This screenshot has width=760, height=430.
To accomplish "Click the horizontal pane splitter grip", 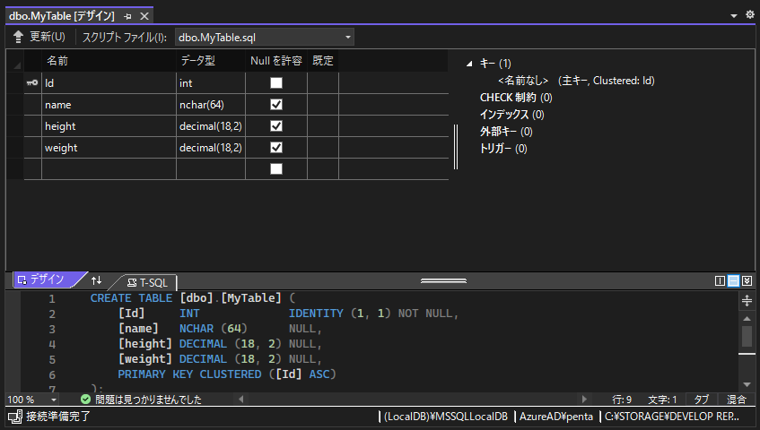I will coord(443,281).
